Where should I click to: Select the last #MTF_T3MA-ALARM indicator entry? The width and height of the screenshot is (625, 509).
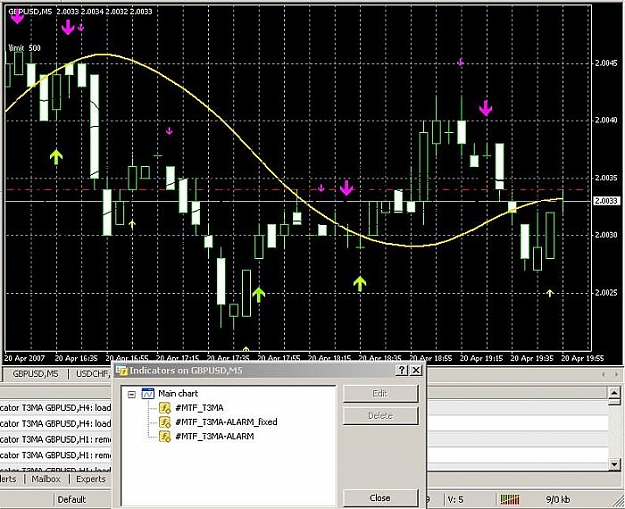tap(214, 436)
